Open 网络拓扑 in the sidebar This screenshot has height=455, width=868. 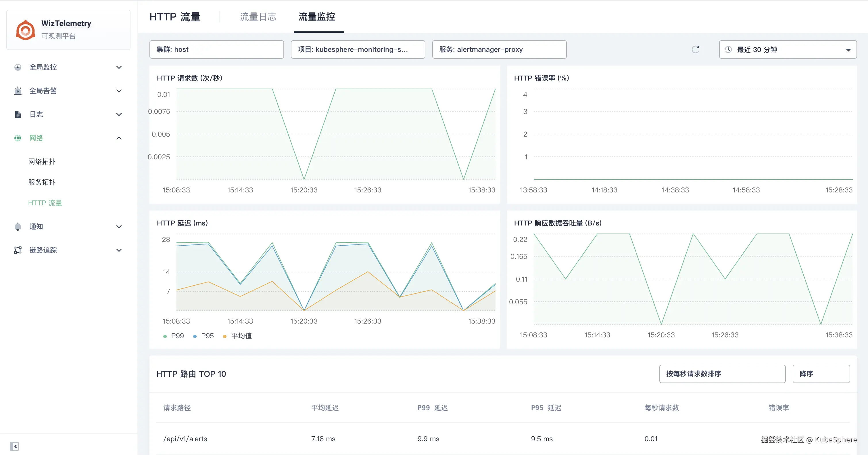click(x=42, y=162)
